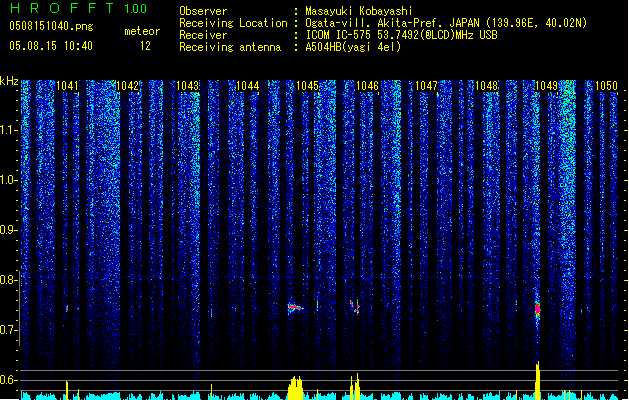Viewport: 629px width, 400px height.
Task: Click the small echo near 1041
Action: coord(67,308)
